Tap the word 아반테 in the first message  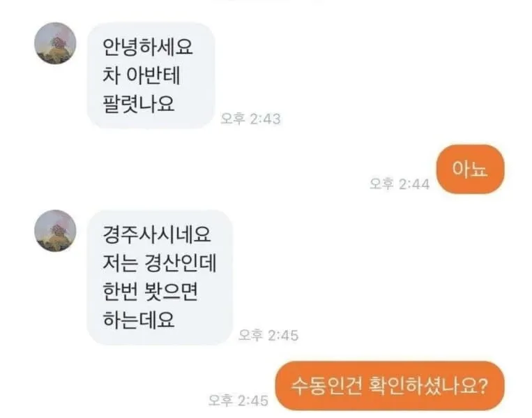153,75
